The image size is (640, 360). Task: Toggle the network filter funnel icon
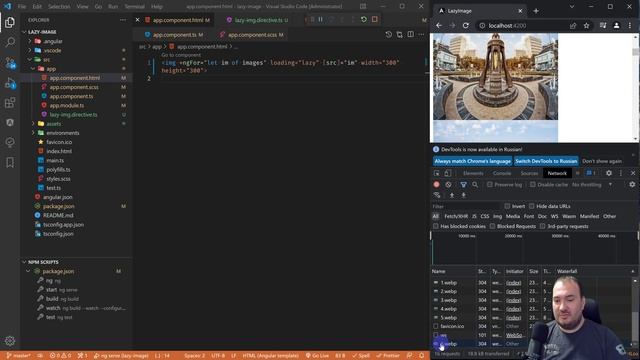[x=463, y=184]
